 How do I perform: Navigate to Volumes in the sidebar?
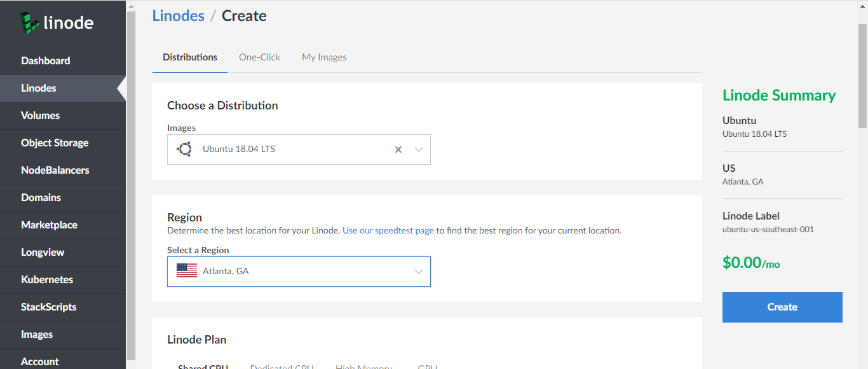[40, 116]
